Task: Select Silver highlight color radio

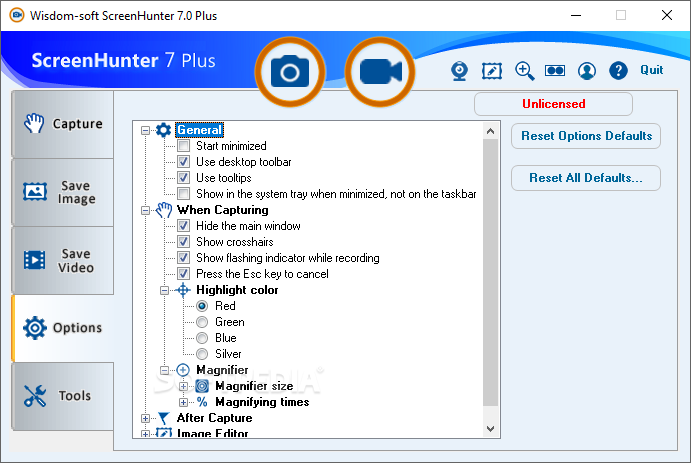Action: coord(202,354)
